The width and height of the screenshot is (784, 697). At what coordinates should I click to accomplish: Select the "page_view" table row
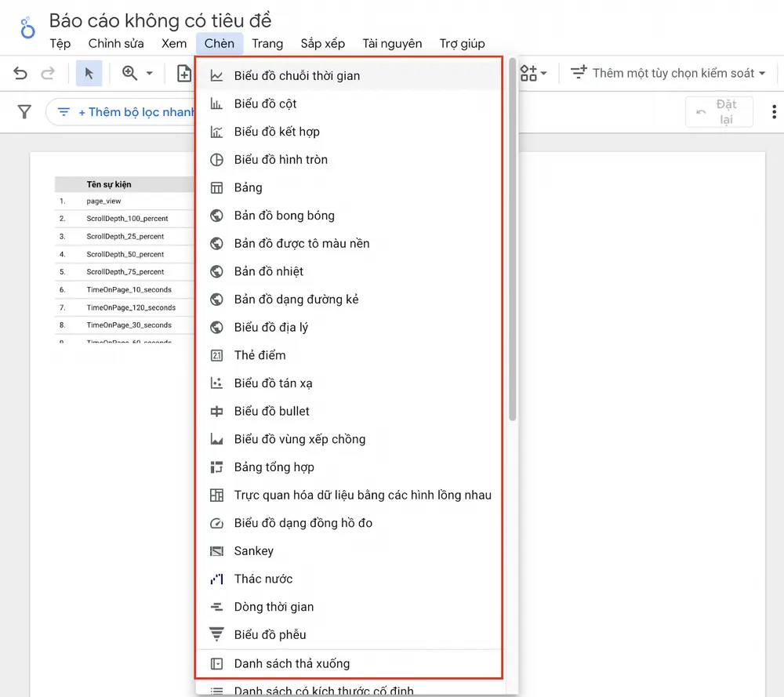tap(124, 201)
